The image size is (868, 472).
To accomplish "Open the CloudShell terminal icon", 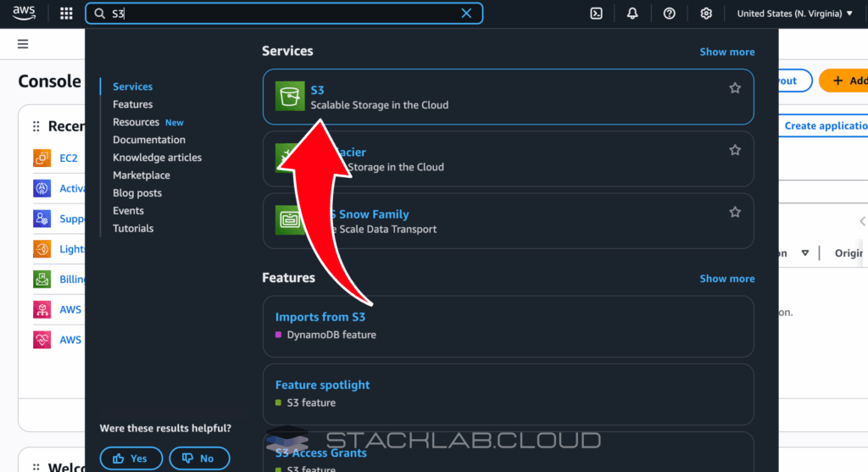I will pos(596,14).
